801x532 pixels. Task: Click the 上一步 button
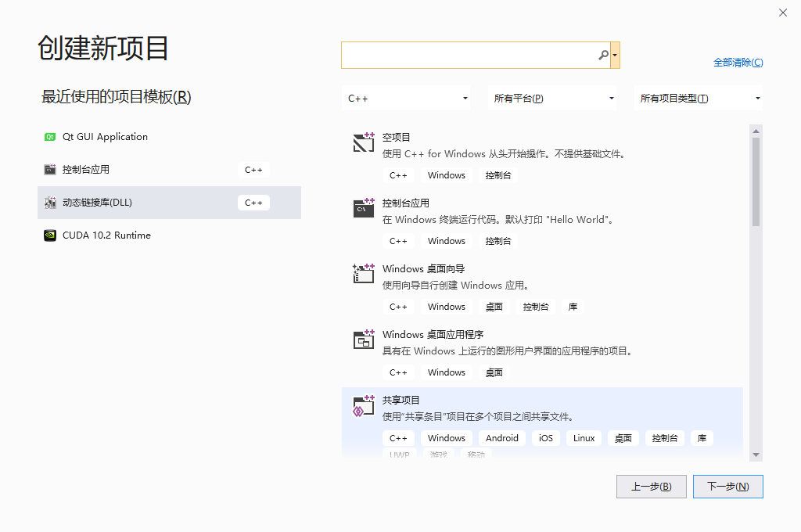[651, 486]
